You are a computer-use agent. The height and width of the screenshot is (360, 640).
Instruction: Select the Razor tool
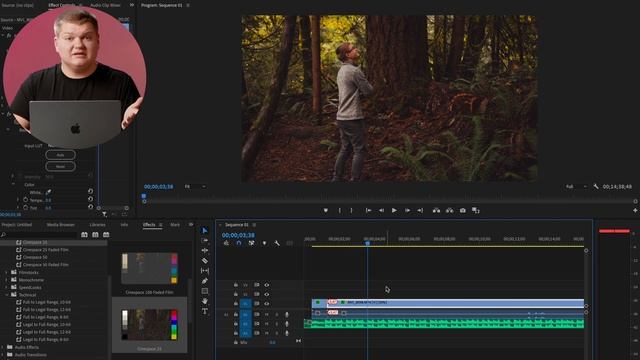pos(205,260)
